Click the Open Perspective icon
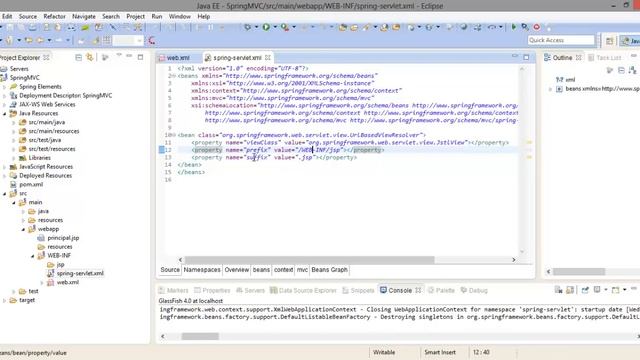This screenshot has width=640, height=360. (609, 40)
